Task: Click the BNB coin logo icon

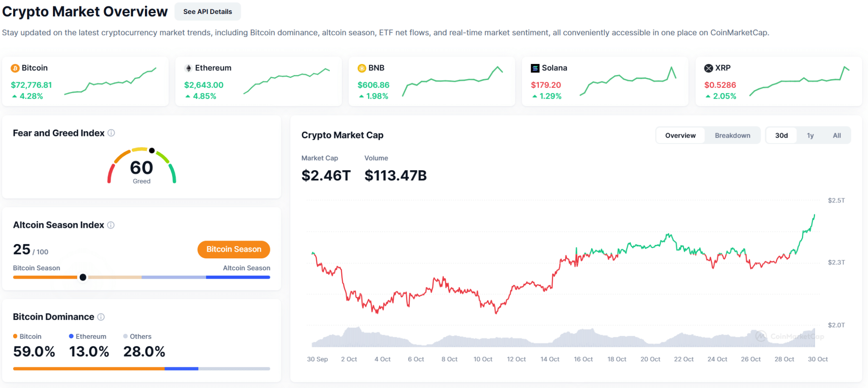Action: pos(362,68)
